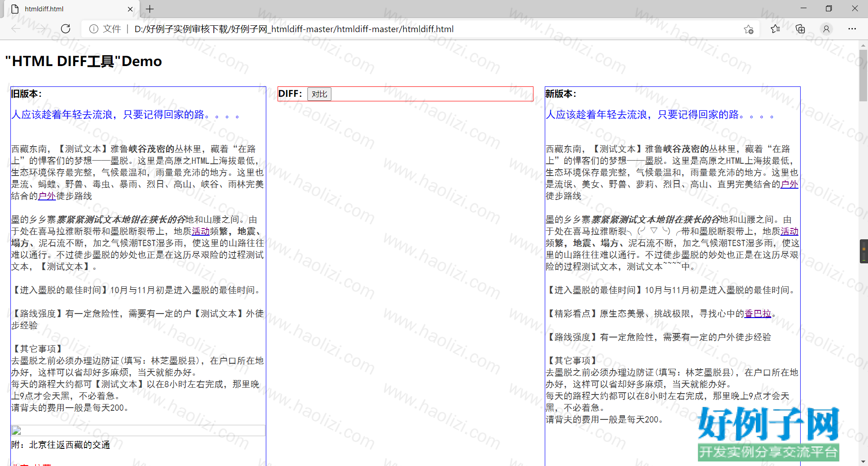Go forward using browser forward arrow
This screenshot has height=466, width=868.
click(41, 29)
